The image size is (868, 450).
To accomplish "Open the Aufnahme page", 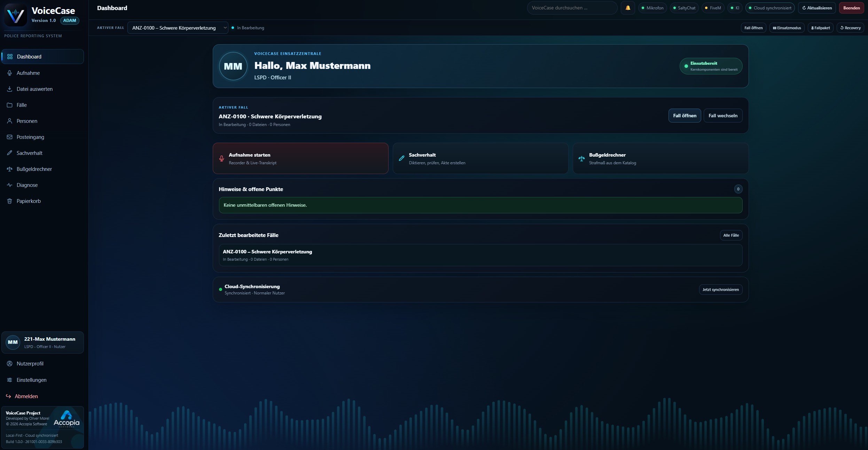I will [x=43, y=73].
